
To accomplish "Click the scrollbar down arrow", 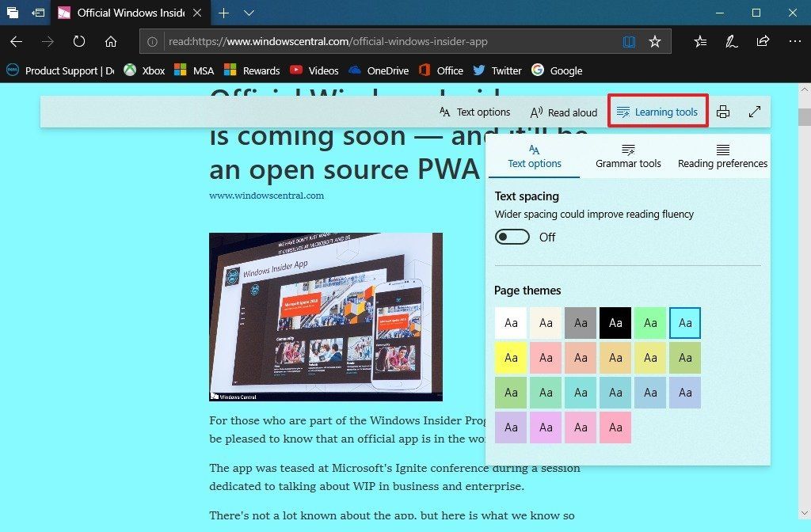I will pos(805,513).
